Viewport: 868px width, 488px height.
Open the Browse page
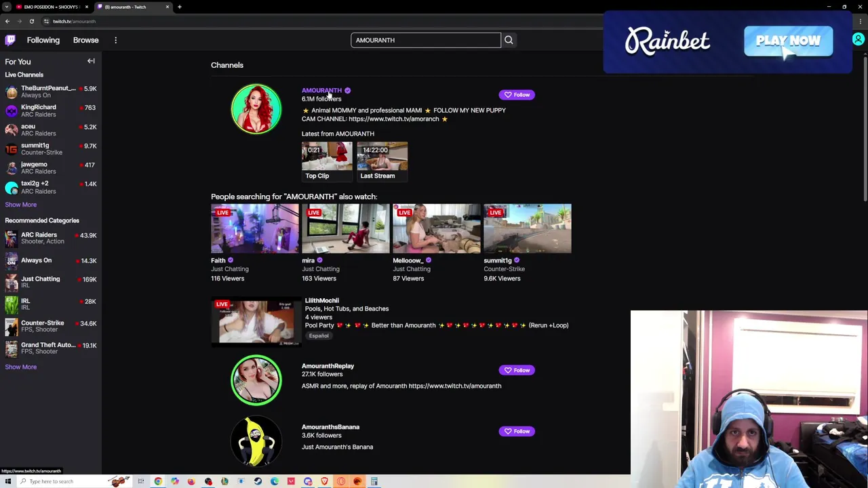coord(86,40)
